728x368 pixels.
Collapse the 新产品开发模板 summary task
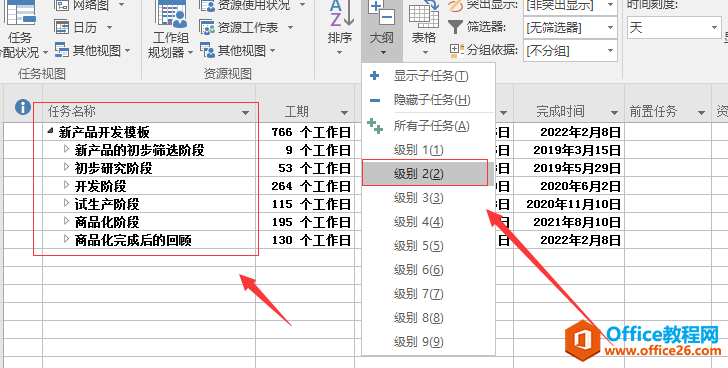click(x=50, y=132)
